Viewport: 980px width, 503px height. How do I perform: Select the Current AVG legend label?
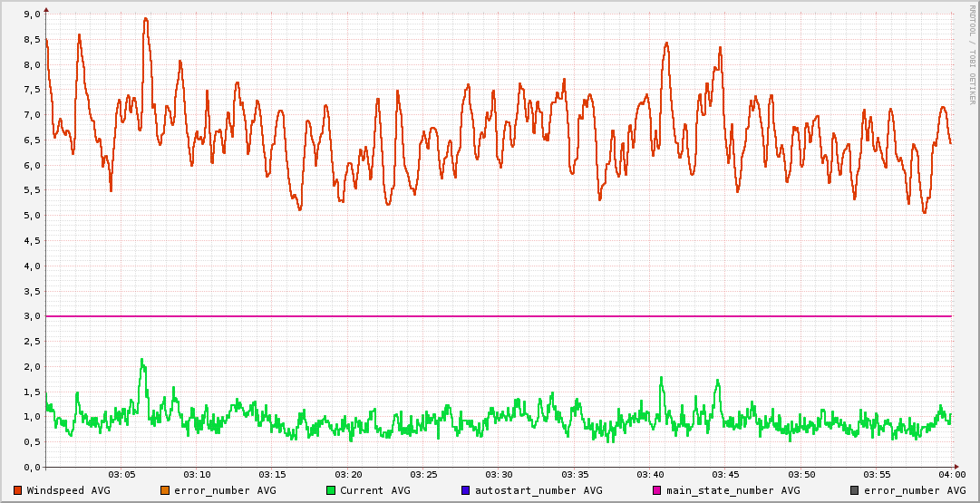(374, 490)
